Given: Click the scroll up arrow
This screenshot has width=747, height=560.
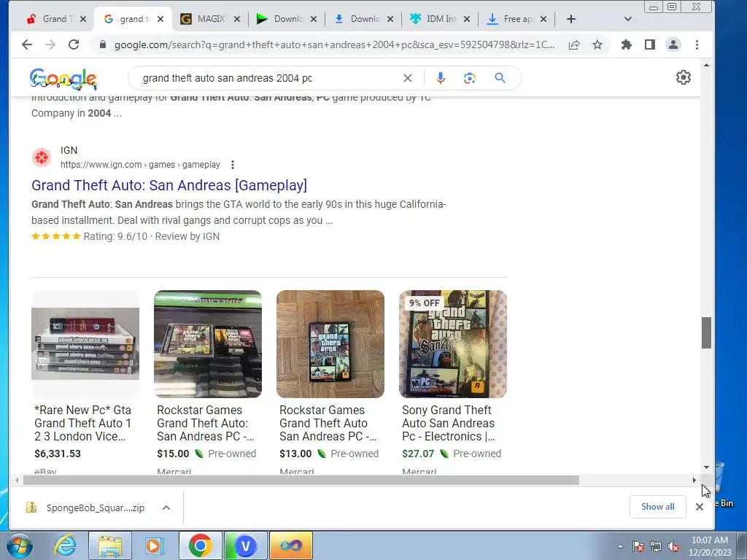Looking at the screenshot, I should click(x=706, y=65).
